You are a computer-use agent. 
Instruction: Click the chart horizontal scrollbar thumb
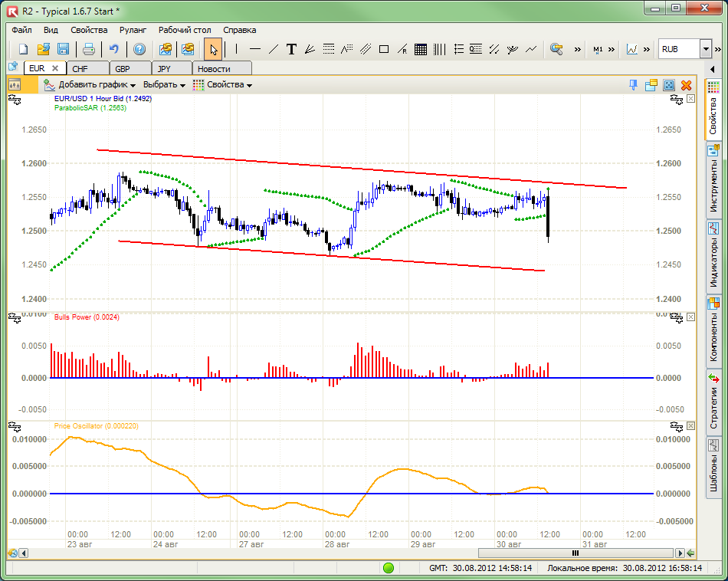coord(576,553)
